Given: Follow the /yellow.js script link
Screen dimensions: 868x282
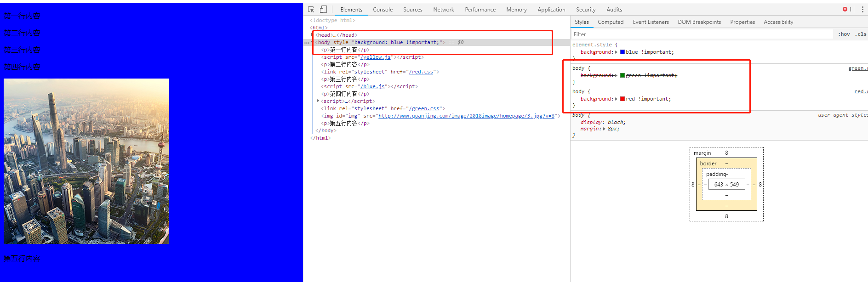Looking at the screenshot, I should pos(376,57).
